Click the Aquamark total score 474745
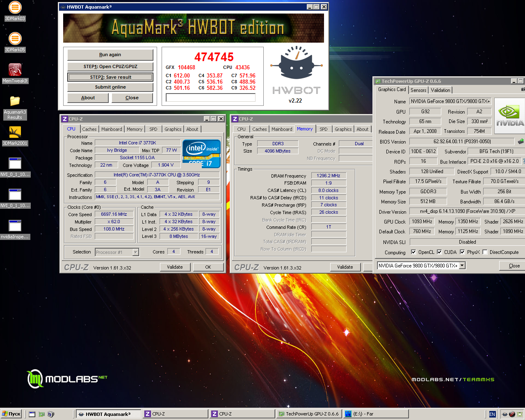Screen dimensions: 525x420 coord(214,57)
